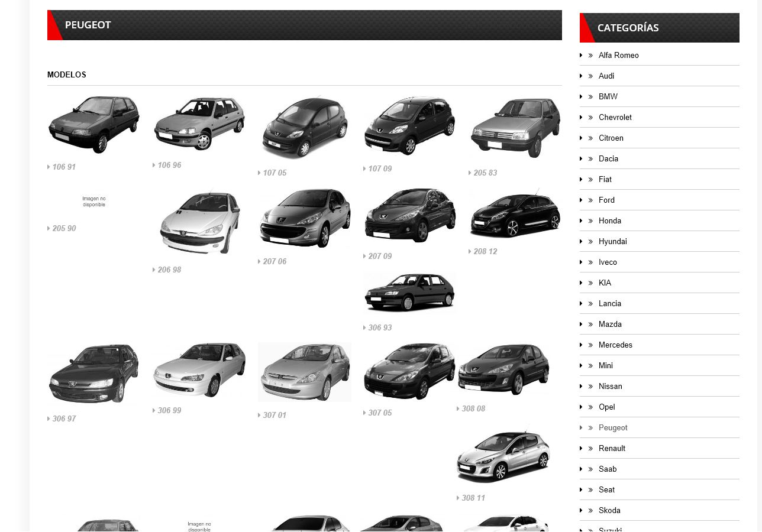Select the Iveco category

[608, 262]
